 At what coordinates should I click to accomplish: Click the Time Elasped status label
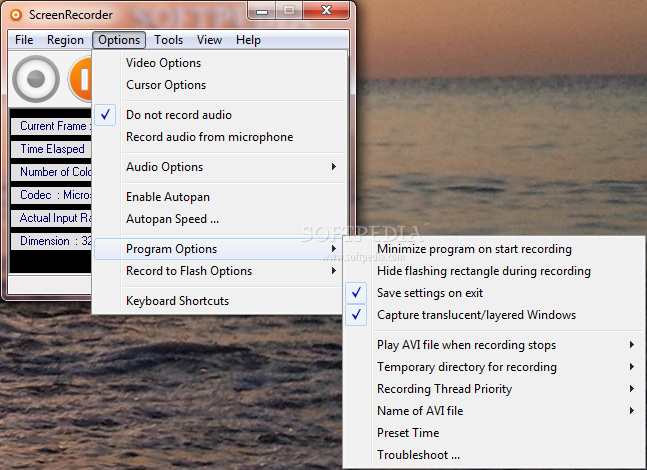point(51,149)
